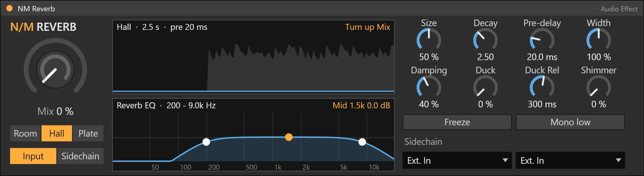The image size is (644, 176).
Task: Click the Sidechain section label
Action: (423, 142)
